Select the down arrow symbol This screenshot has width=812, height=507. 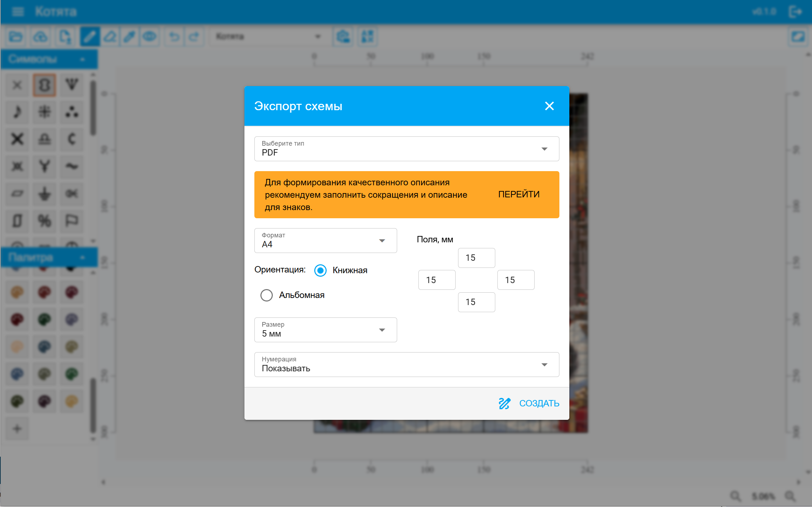pos(44,193)
